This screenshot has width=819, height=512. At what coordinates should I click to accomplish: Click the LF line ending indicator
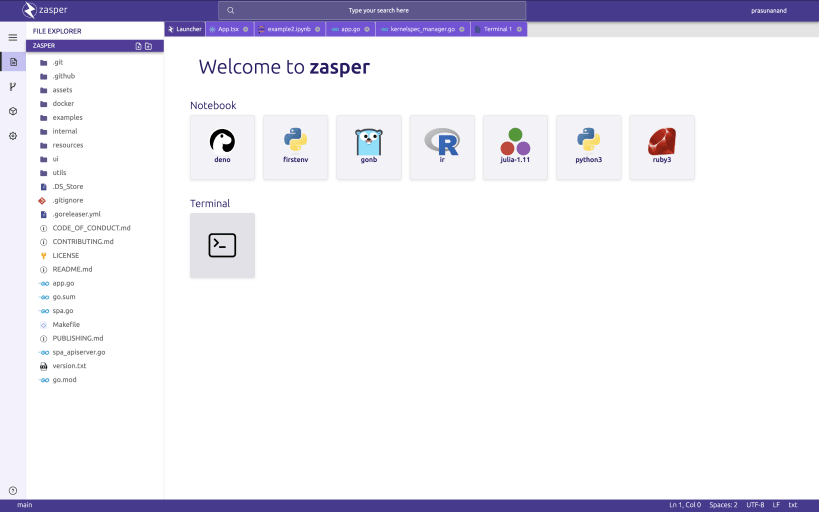pos(776,505)
